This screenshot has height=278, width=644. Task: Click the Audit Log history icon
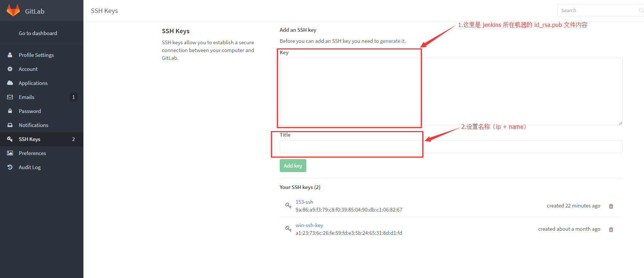click(x=10, y=167)
